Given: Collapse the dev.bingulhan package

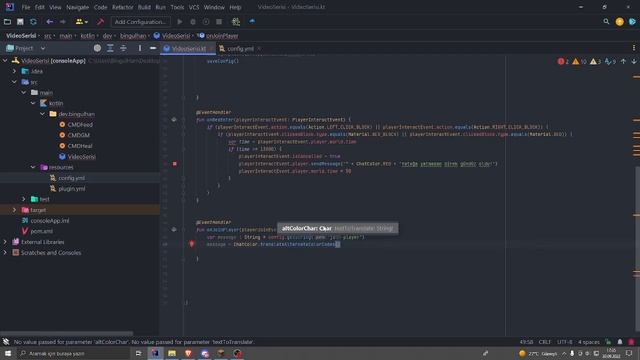Looking at the screenshot, I should [43, 114].
